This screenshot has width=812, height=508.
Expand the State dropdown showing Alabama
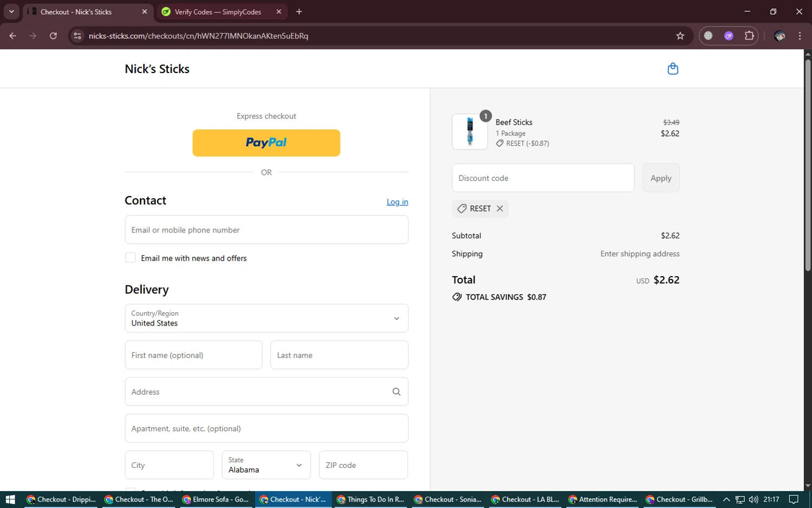266,465
